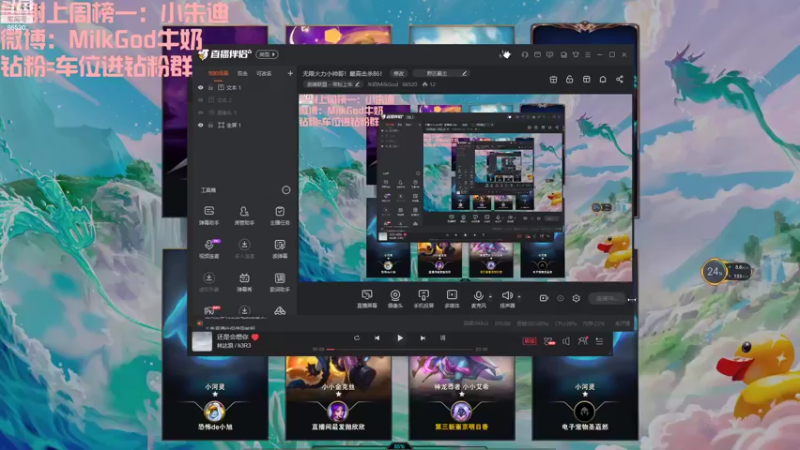Toggle visibility of 文本 2 layer
The width and height of the screenshot is (800, 450).
click(x=201, y=100)
